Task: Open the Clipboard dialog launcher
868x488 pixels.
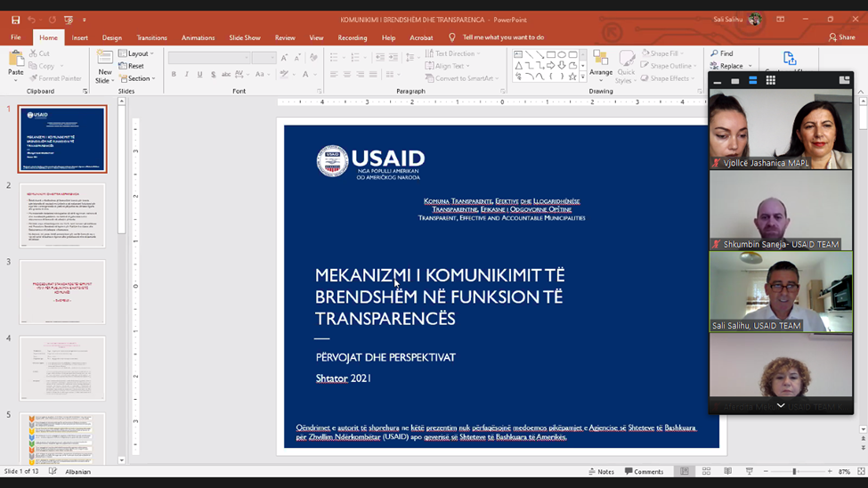Action: pyautogui.click(x=85, y=92)
